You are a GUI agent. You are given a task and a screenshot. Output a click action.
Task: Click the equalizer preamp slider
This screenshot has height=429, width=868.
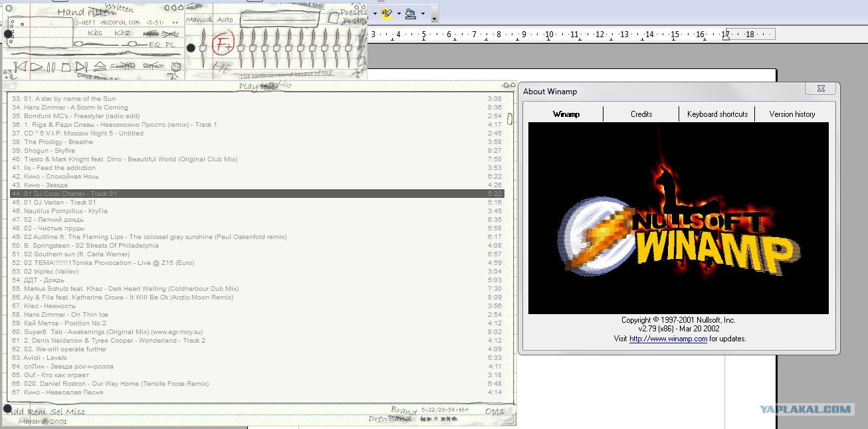[203, 48]
